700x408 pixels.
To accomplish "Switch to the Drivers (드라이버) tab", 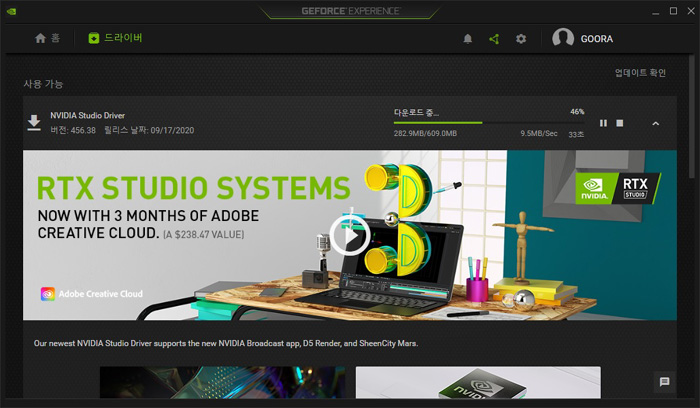I will 115,38.
